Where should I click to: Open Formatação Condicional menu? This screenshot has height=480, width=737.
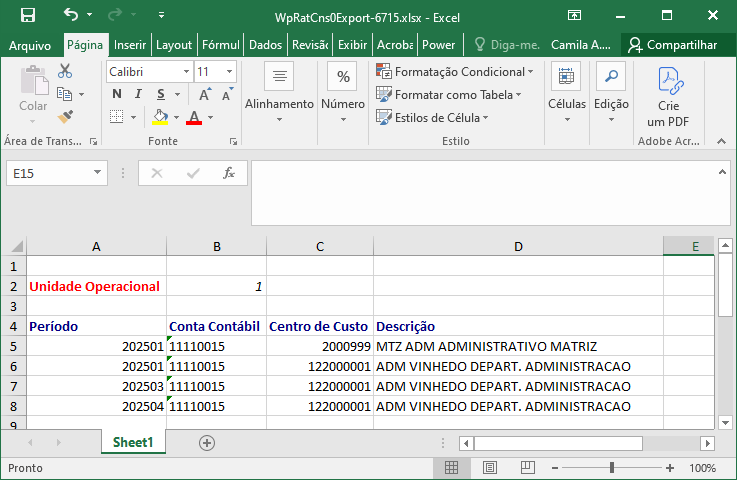[x=455, y=71]
